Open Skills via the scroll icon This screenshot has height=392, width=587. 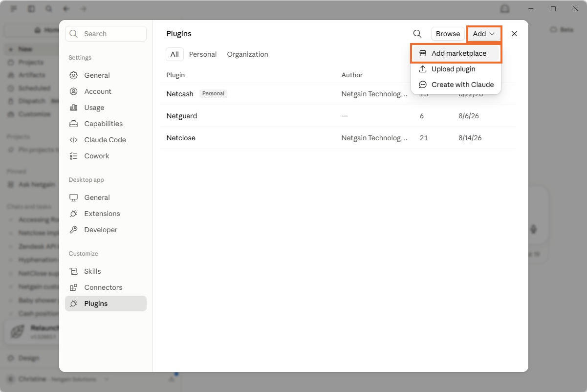[73, 271]
